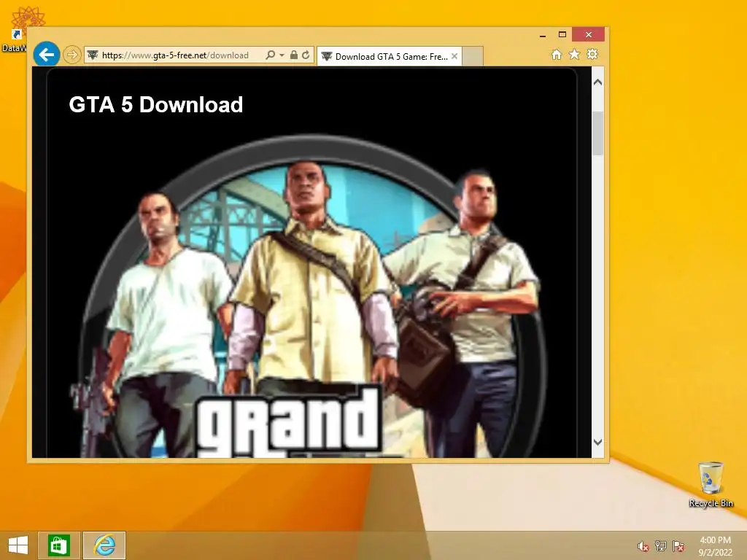The image size is (747, 560).
Task: Open the Action Center flag icon
Action: pos(678,546)
